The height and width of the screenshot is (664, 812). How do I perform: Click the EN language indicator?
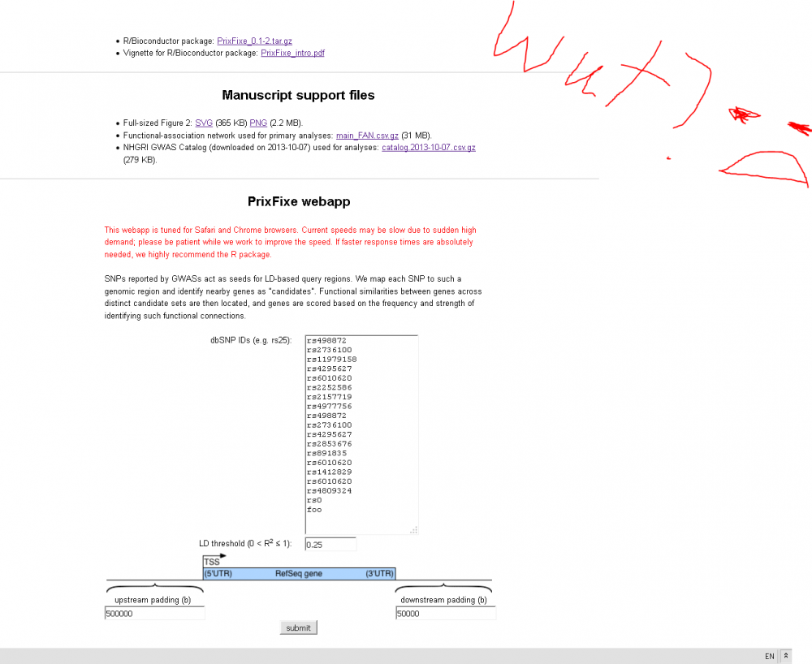click(769, 656)
